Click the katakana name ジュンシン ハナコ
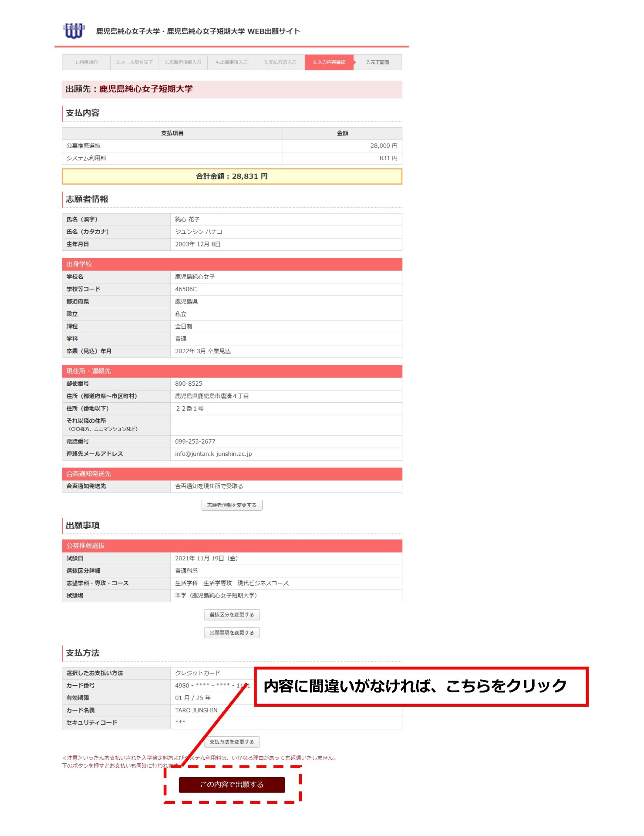 (199, 232)
